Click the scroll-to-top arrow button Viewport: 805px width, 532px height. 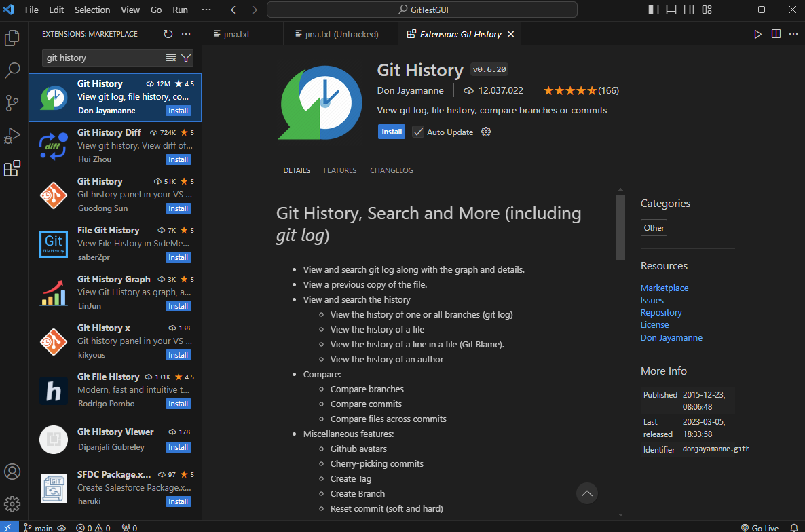(x=587, y=493)
